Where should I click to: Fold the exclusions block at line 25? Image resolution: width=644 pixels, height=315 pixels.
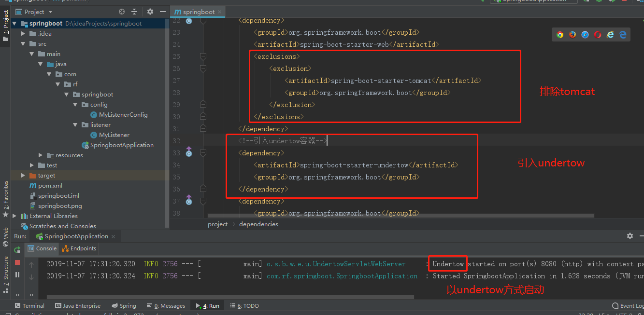tap(203, 56)
